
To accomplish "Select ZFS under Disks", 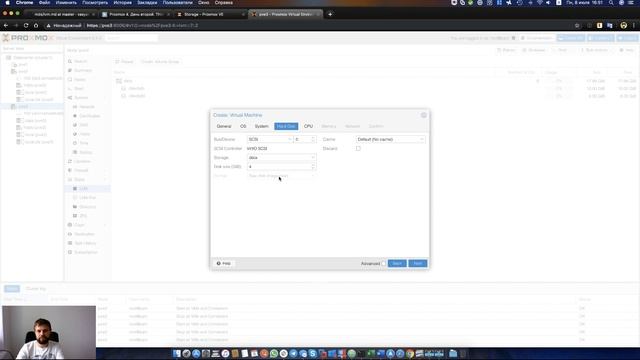I will pos(87,216).
